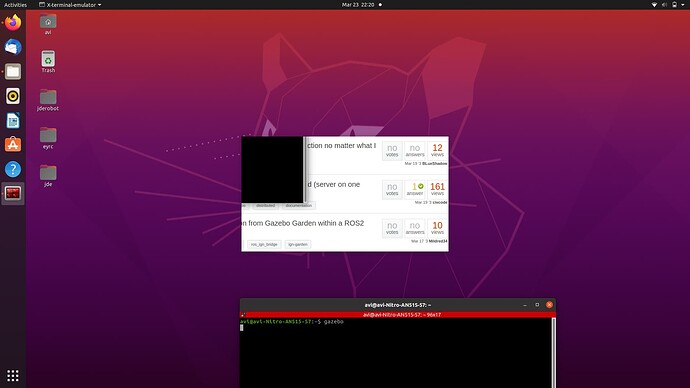Viewport: 690px width, 388px height.
Task: Click the 'documentation' tag
Action: (x=298, y=205)
